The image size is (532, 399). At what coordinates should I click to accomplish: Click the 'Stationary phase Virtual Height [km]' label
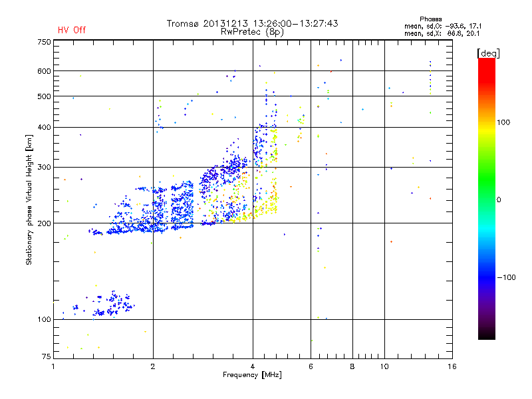tap(29, 199)
